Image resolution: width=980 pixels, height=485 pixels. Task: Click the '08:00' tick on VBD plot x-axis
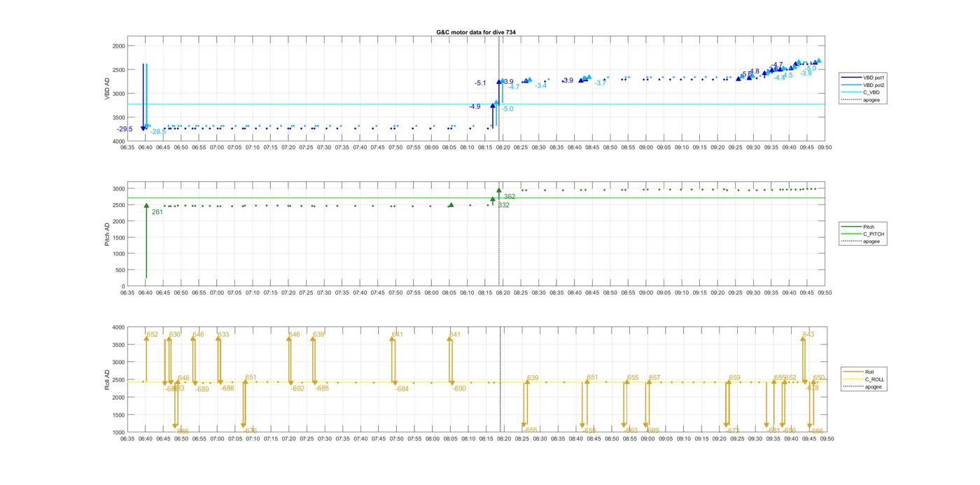[431, 148]
